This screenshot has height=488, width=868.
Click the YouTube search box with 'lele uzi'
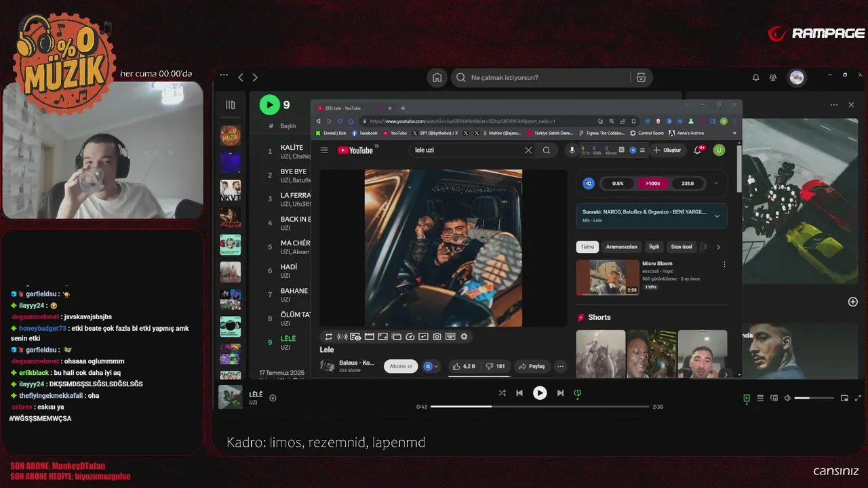pyautogui.click(x=467, y=150)
